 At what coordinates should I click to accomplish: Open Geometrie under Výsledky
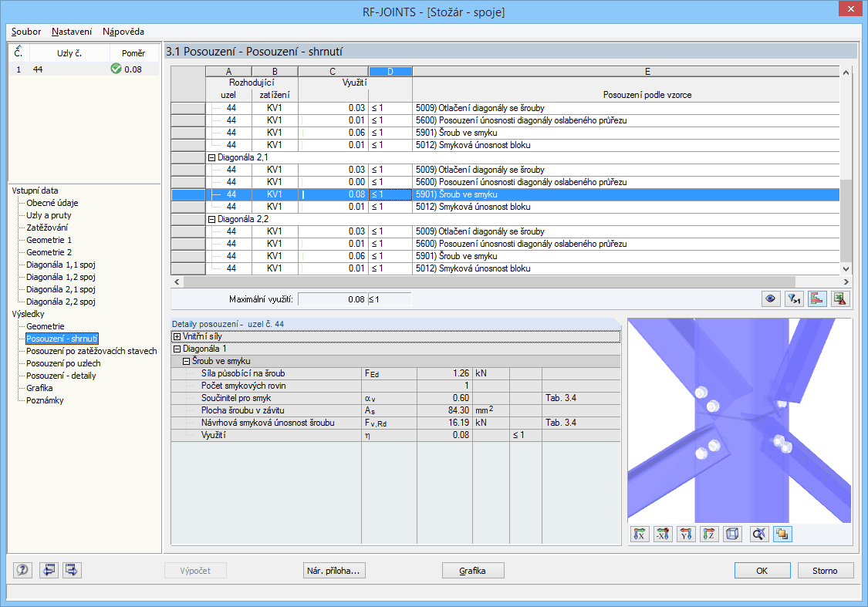pos(46,326)
